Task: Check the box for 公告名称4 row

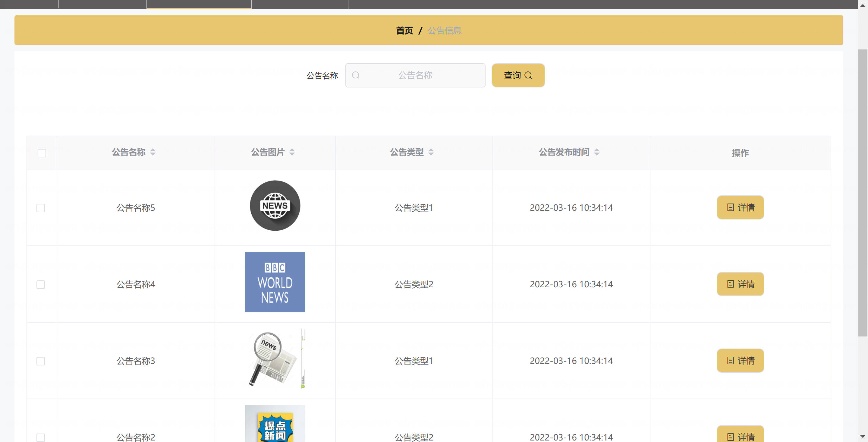Action: coord(40,285)
